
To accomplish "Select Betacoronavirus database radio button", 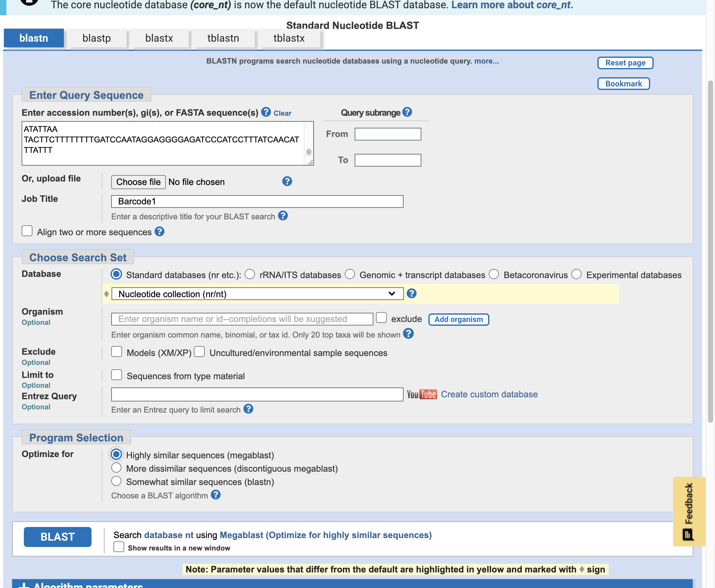I will point(494,274).
